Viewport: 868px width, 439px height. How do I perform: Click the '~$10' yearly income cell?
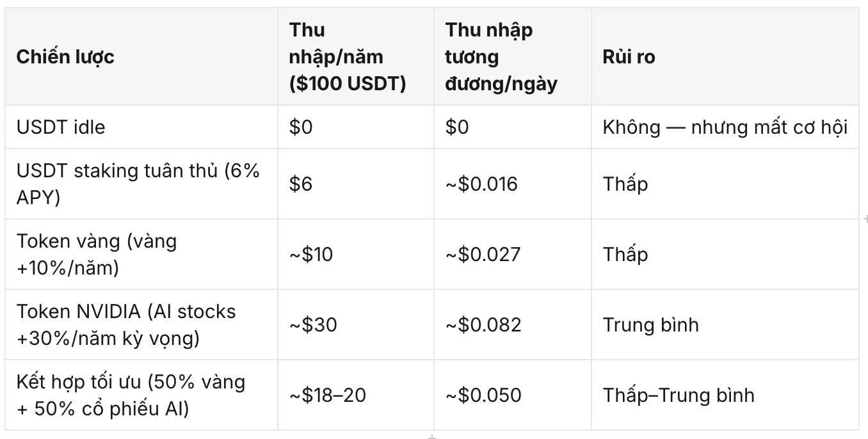pos(356,254)
